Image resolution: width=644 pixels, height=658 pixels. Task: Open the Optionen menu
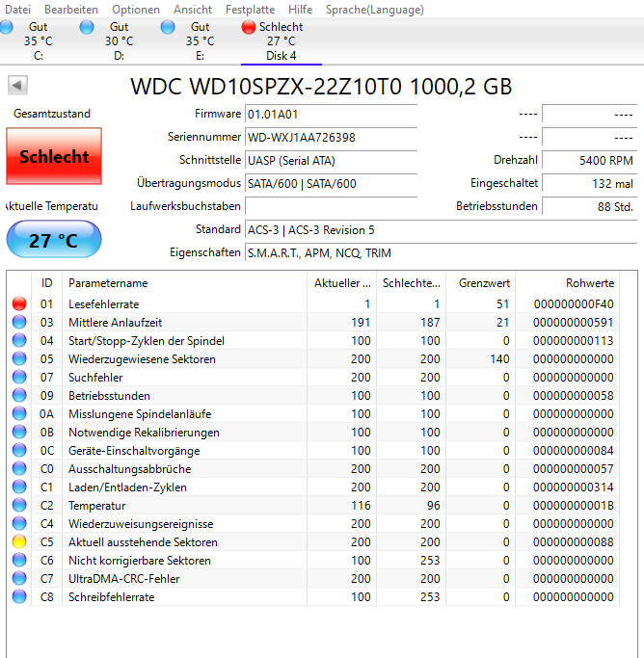(136, 10)
